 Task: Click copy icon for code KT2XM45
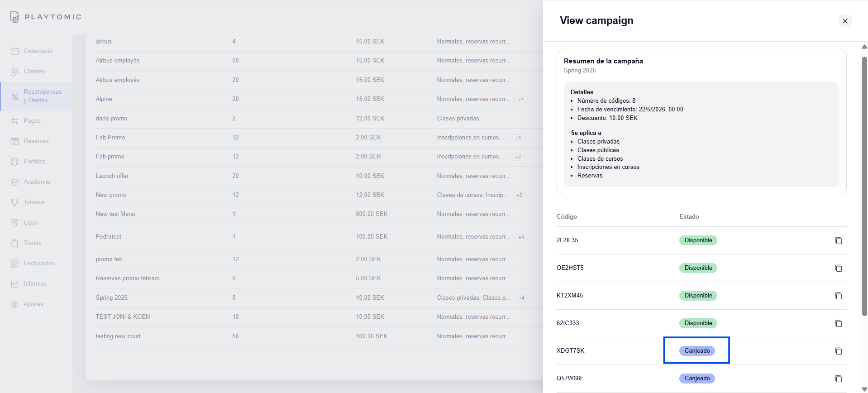click(838, 296)
